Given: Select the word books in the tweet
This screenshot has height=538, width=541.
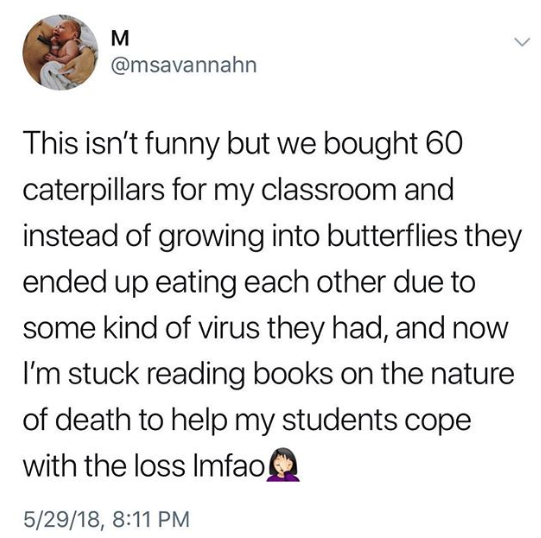Looking at the screenshot, I should point(293,374).
